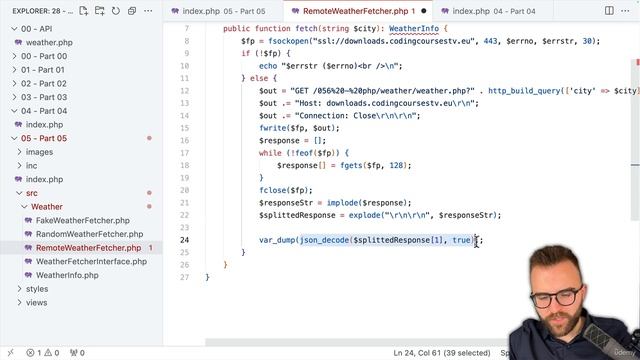This screenshot has height=360, width=640.
Task: Click the New File icon in Explorer header
Action: click(83, 11)
